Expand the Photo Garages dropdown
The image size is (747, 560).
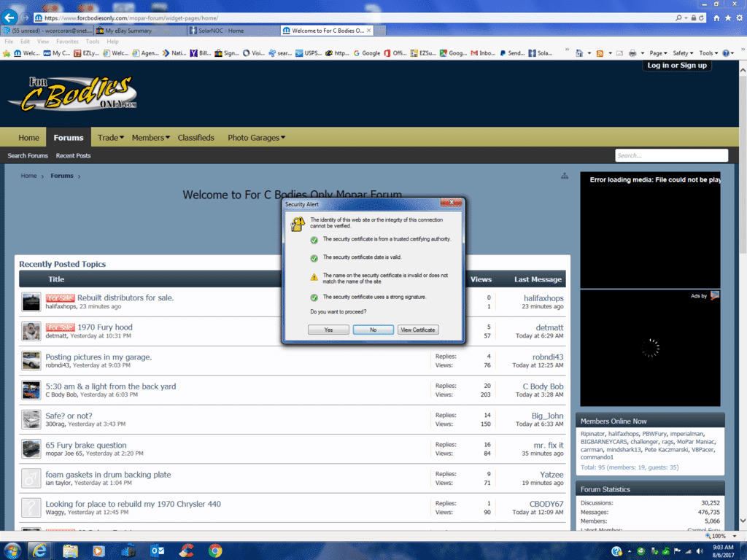click(x=256, y=138)
